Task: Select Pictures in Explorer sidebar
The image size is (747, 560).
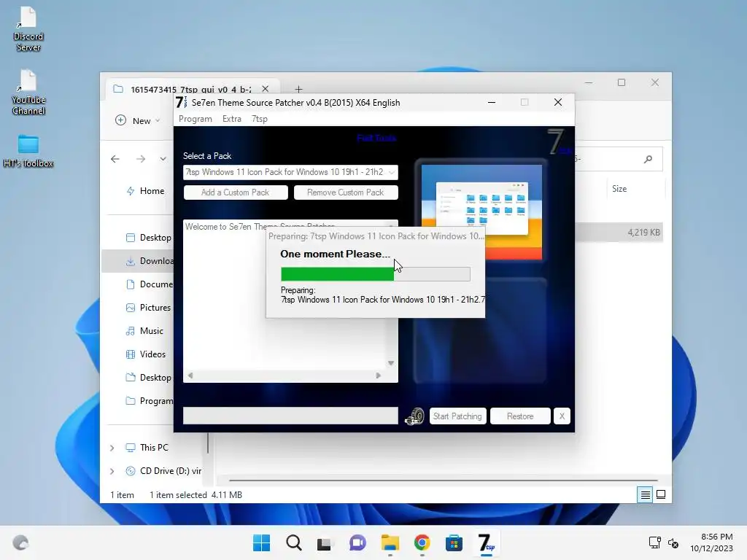Action: [147, 308]
